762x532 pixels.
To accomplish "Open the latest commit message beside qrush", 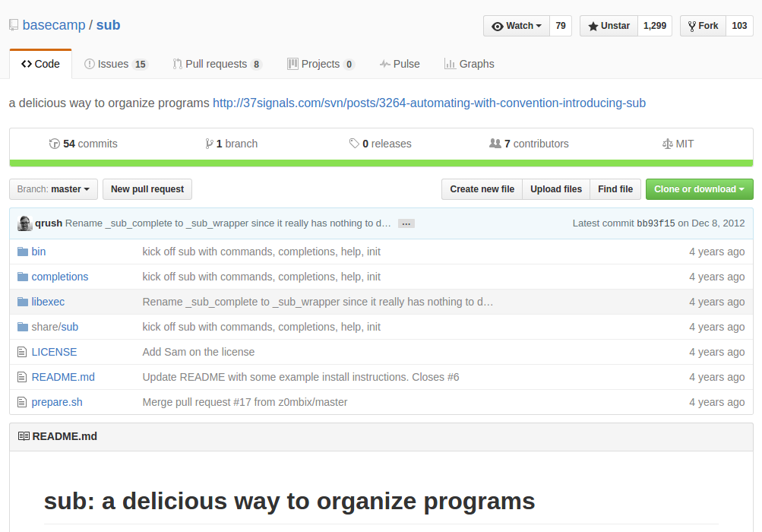I will [228, 223].
